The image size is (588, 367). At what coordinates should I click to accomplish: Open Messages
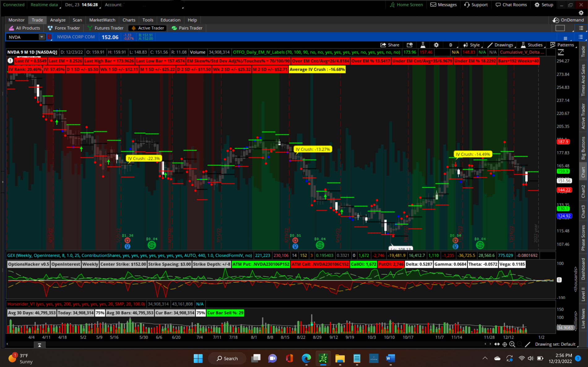click(x=443, y=5)
